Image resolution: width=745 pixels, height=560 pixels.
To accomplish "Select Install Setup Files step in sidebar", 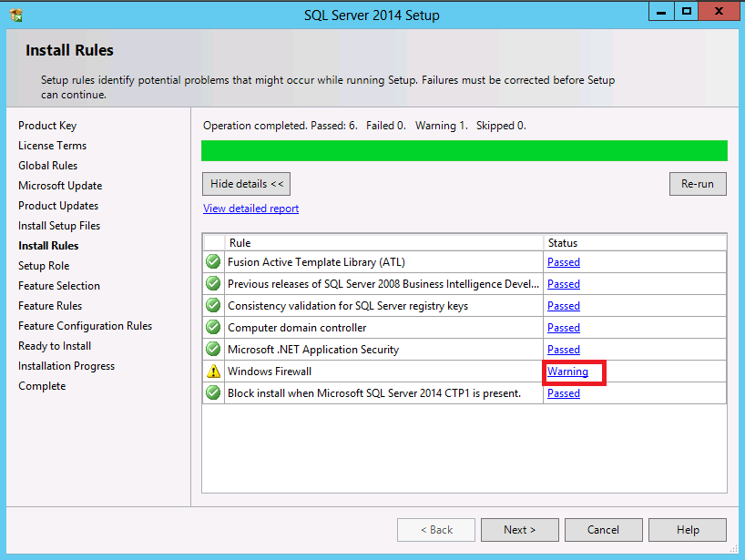I will 59,226.
